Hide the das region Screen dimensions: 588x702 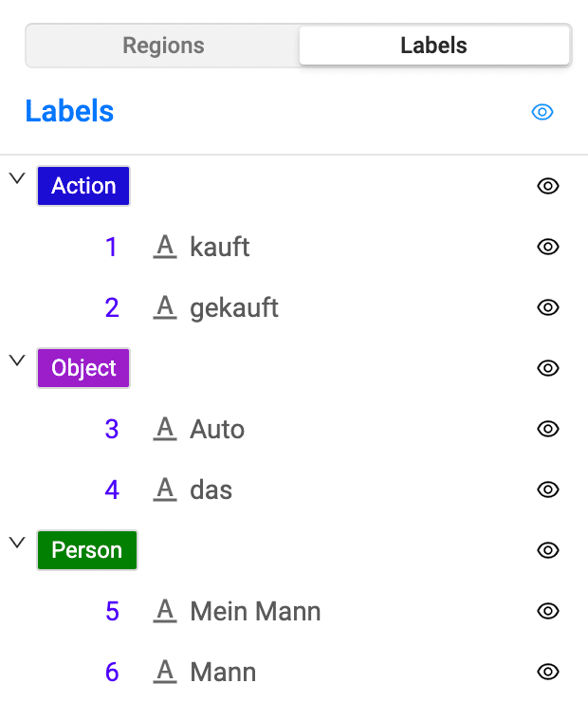[x=548, y=490]
